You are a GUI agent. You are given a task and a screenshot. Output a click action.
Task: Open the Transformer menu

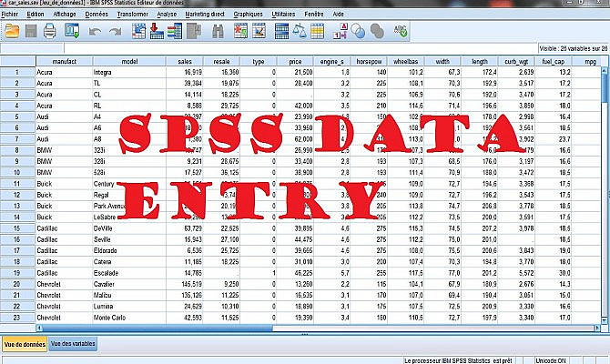point(133,14)
